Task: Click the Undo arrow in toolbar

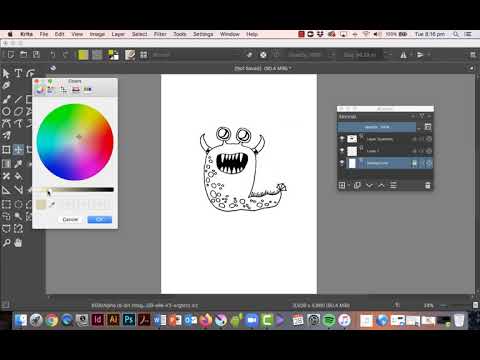Action: pyautogui.click(x=52, y=55)
